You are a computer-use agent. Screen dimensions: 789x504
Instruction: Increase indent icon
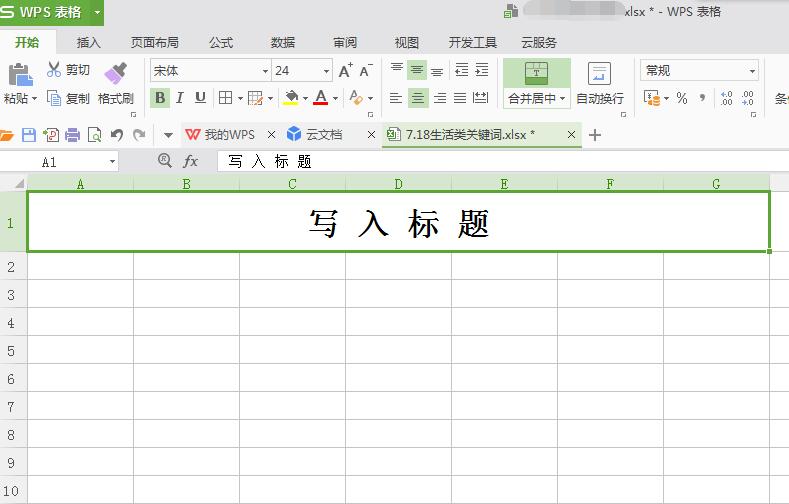tap(482, 69)
